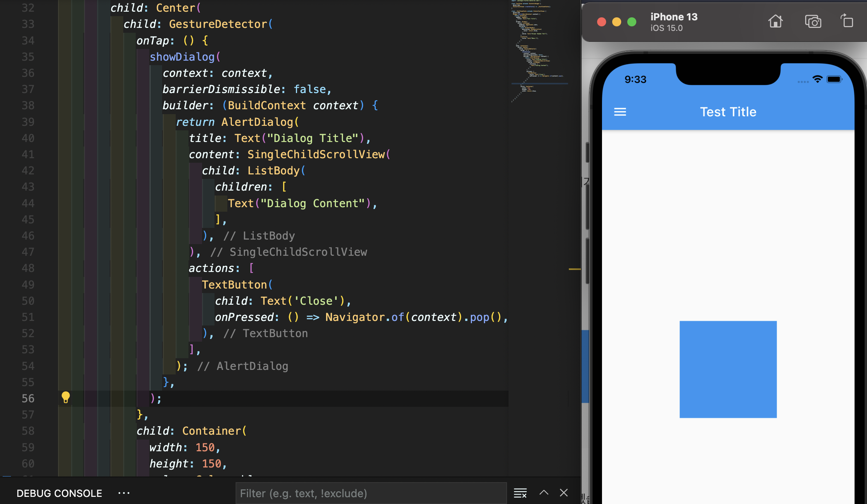Screen dimensions: 867x504
Task: Click the showDialog function call
Action: (x=182, y=57)
